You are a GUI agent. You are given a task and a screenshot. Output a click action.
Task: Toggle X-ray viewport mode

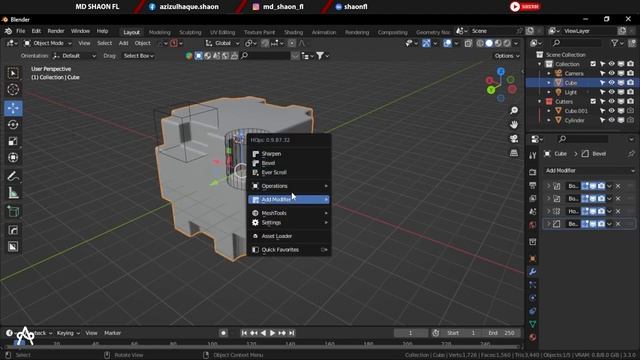click(468, 43)
